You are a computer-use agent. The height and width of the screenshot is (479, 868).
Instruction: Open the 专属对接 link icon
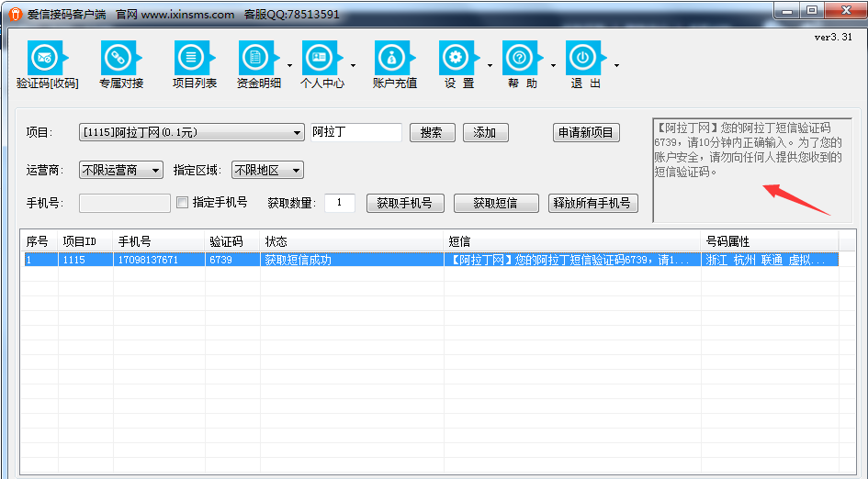[x=120, y=58]
